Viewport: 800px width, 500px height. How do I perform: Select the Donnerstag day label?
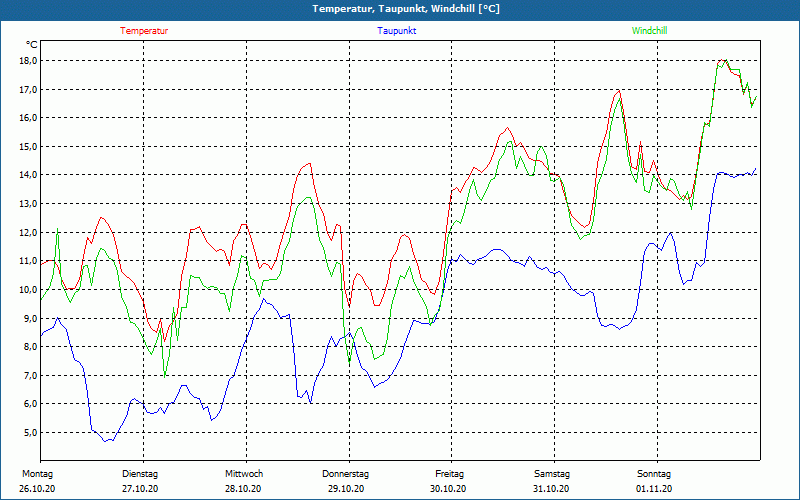click(x=346, y=474)
